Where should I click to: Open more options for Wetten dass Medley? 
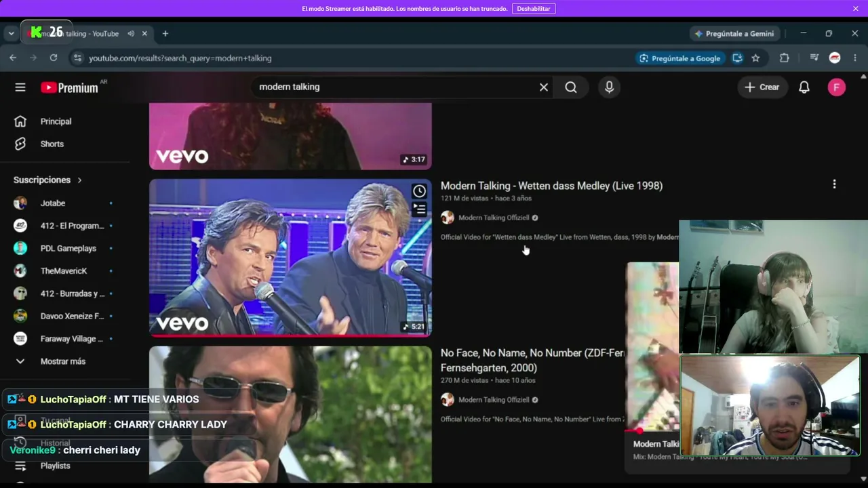point(834,184)
